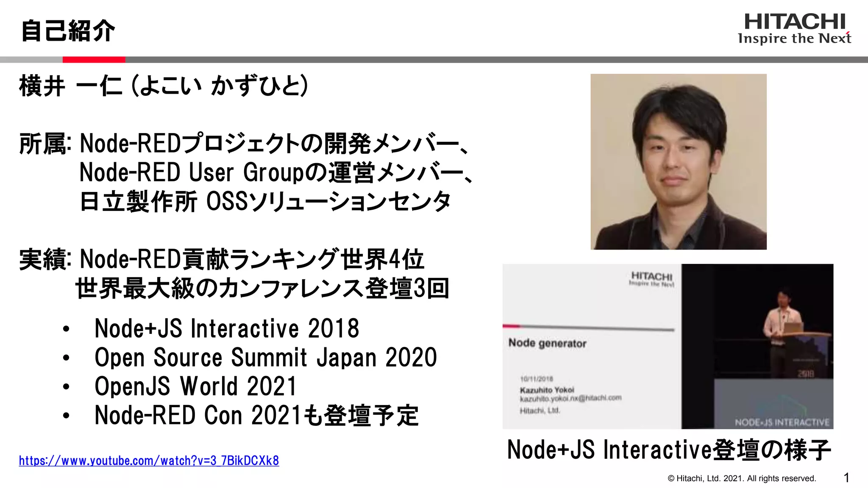Click the gray divider line under header
The width and height of the screenshot is (868, 488).
click(x=466, y=60)
